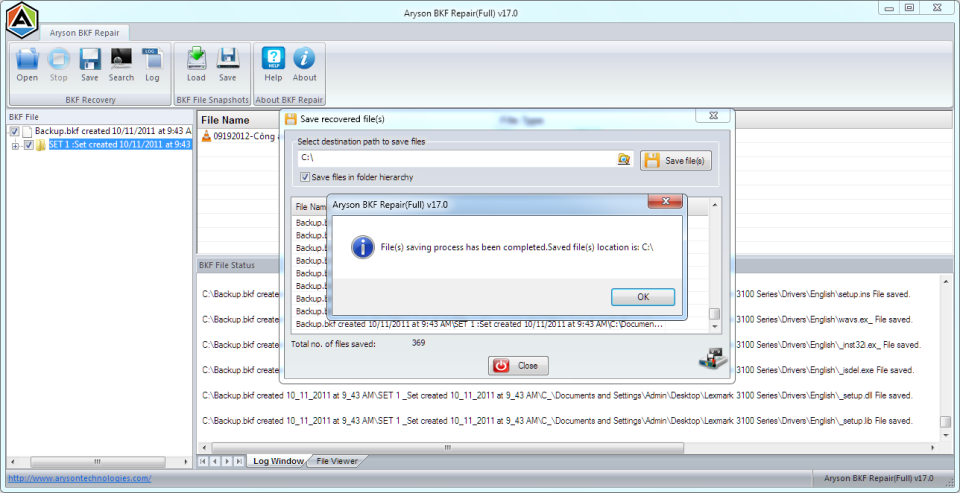This screenshot has height=493, width=960.
Task: Click the previous-tab navigation arrow by Log Window
Action: click(214, 461)
